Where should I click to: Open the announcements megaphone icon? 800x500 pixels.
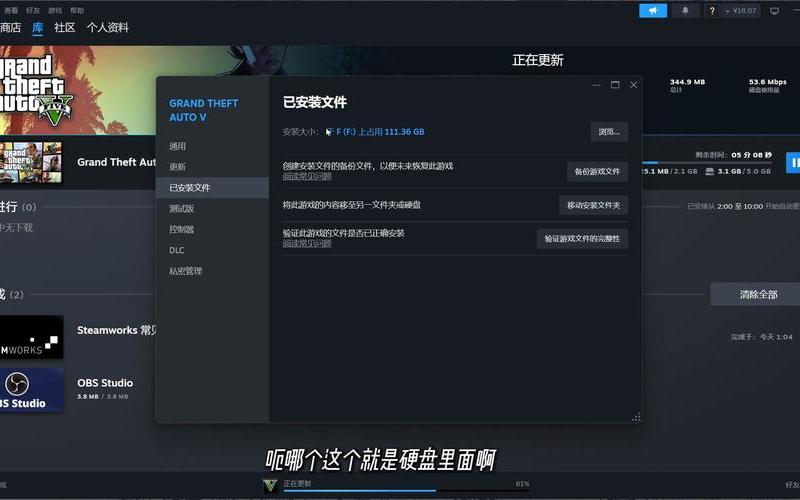[653, 10]
